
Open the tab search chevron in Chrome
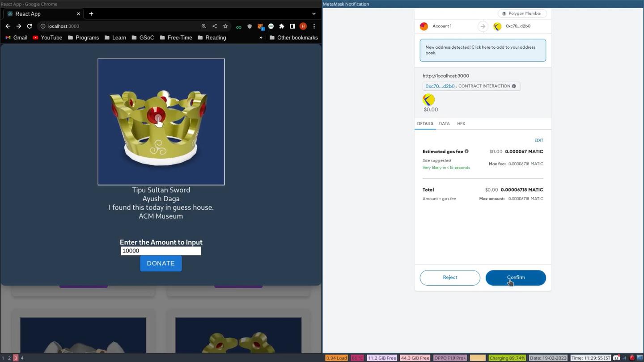click(314, 14)
